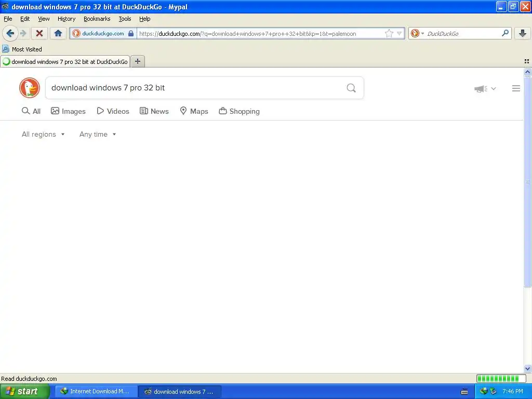532x399 pixels.
Task: Click the Mypal browser taskbar button
Action: 180,392
